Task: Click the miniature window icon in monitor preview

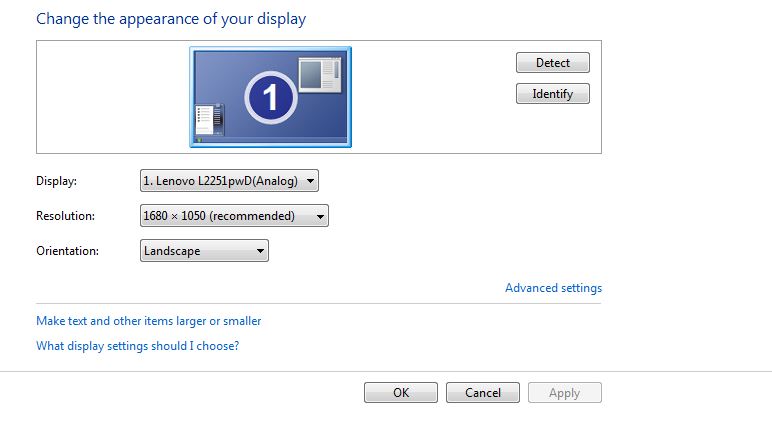Action: [x=320, y=75]
